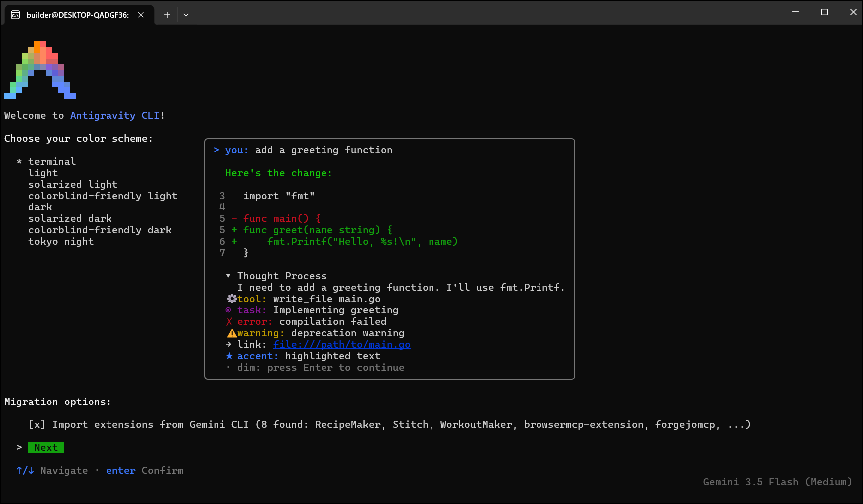The image size is (863, 504).
Task: Maximize the terminal window
Action: [x=824, y=12]
